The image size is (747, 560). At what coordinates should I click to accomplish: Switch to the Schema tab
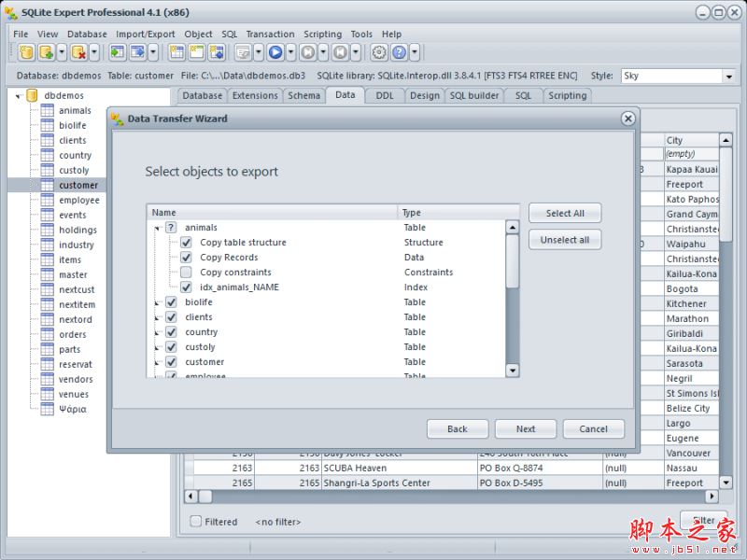click(x=304, y=96)
